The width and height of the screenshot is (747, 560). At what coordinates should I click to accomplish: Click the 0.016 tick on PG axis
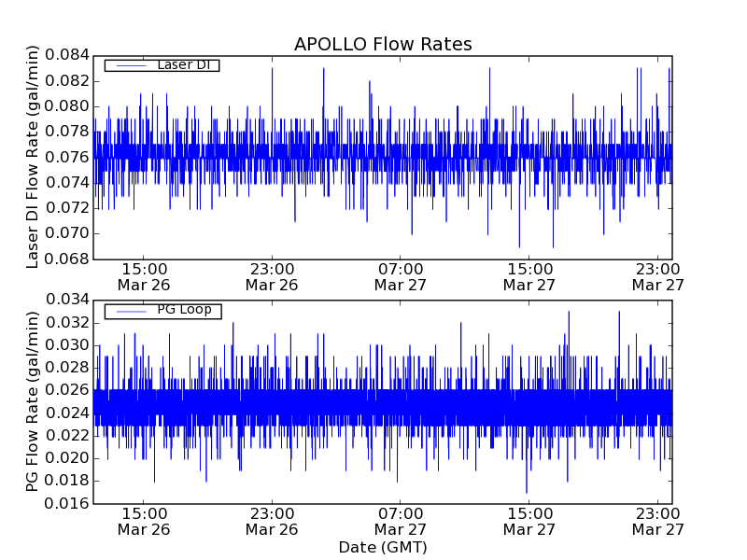[67, 503]
